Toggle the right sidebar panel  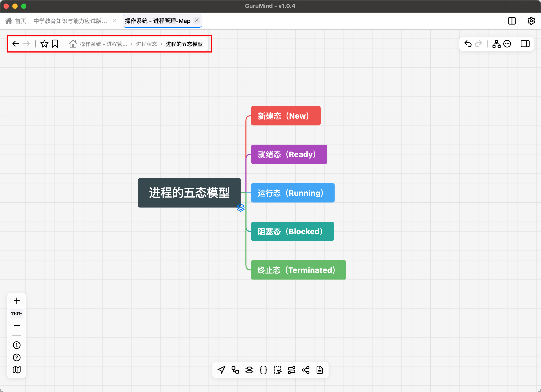[x=525, y=44]
